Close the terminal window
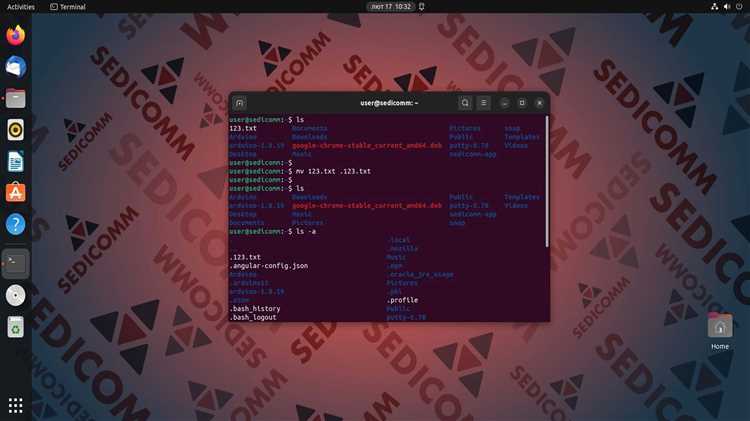 [x=540, y=103]
